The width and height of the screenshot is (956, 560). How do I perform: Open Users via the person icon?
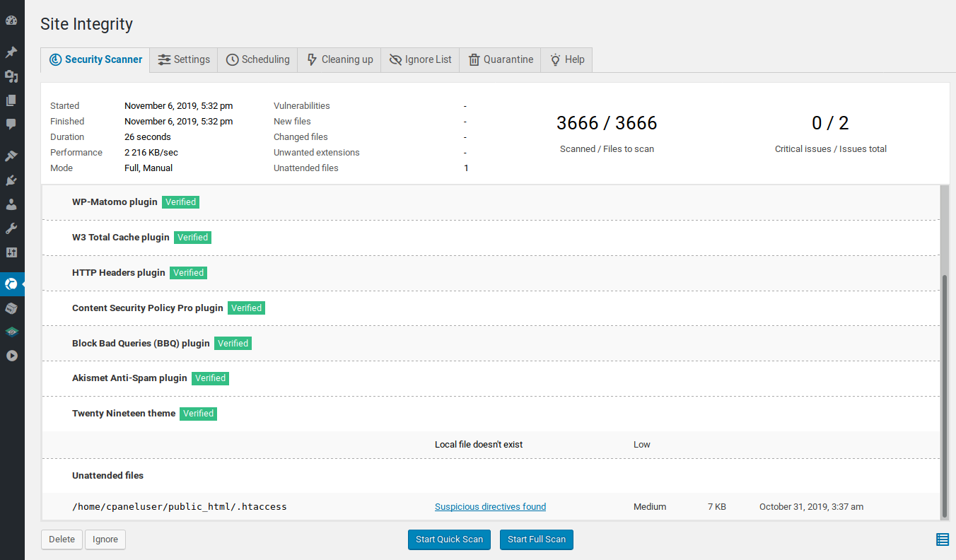[11, 204]
